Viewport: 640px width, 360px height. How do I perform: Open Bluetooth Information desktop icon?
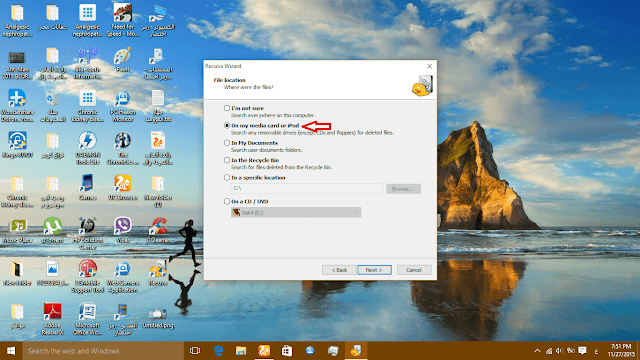tap(87, 63)
